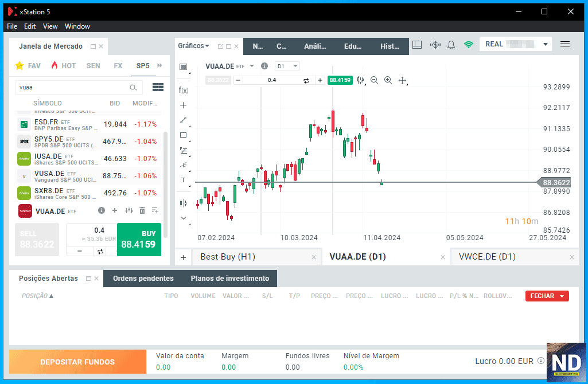Image resolution: width=588 pixels, height=384 pixels.
Task: Add a new chart tab with plus
Action: click(x=184, y=257)
